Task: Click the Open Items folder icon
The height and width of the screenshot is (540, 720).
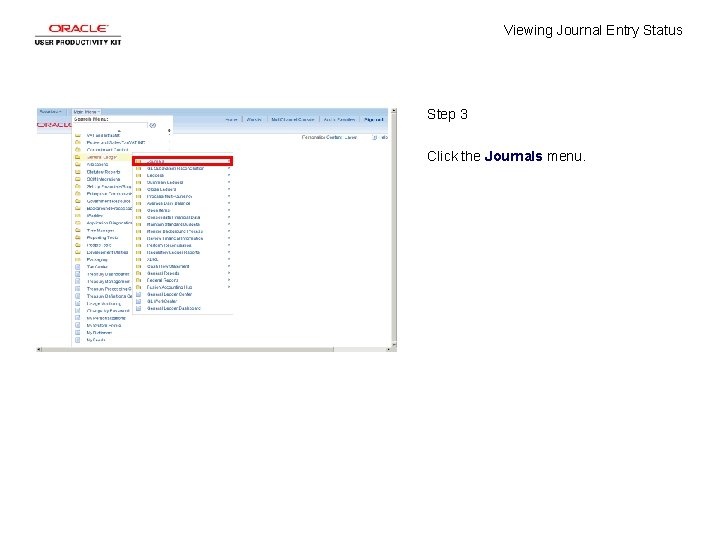Action: 138,210
